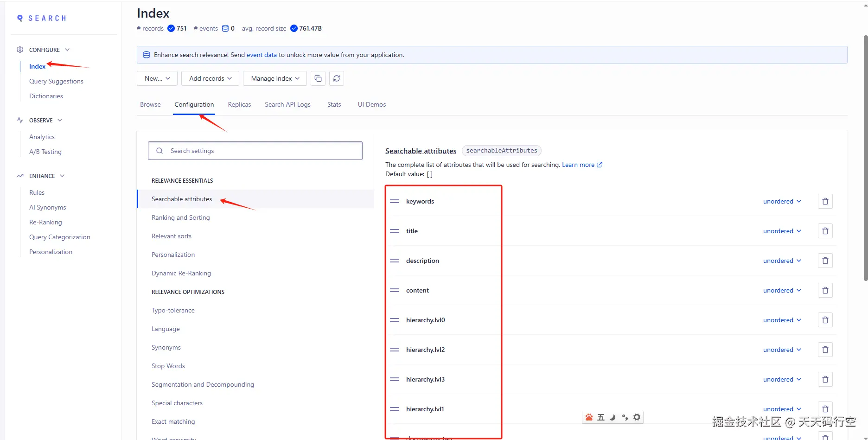The height and width of the screenshot is (440, 868).
Task: View the Search API Logs tab
Action: coord(287,104)
